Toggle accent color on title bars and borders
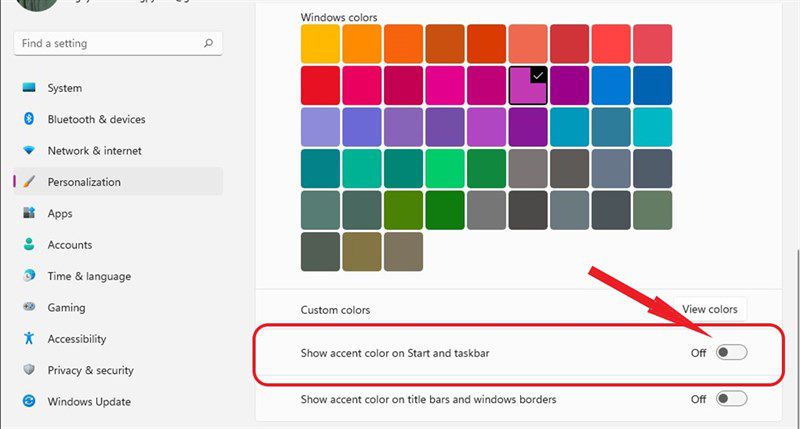The width and height of the screenshot is (800, 429). tap(731, 398)
